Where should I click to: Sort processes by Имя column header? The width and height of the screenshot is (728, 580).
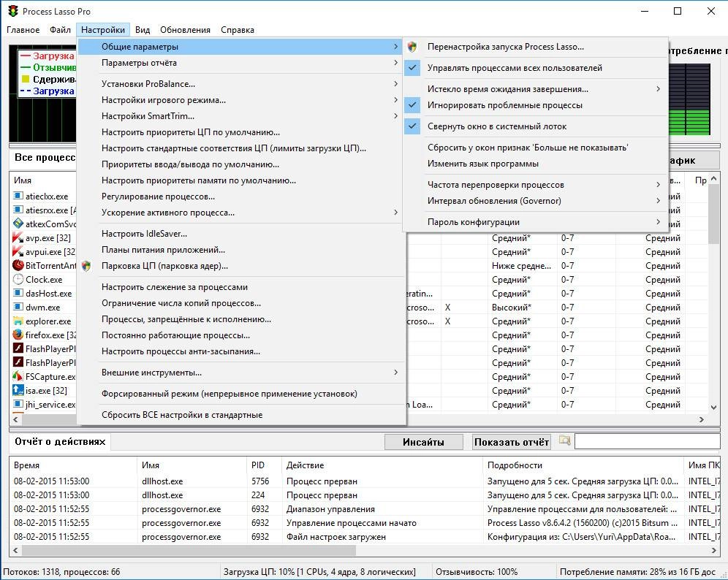click(x=42, y=180)
